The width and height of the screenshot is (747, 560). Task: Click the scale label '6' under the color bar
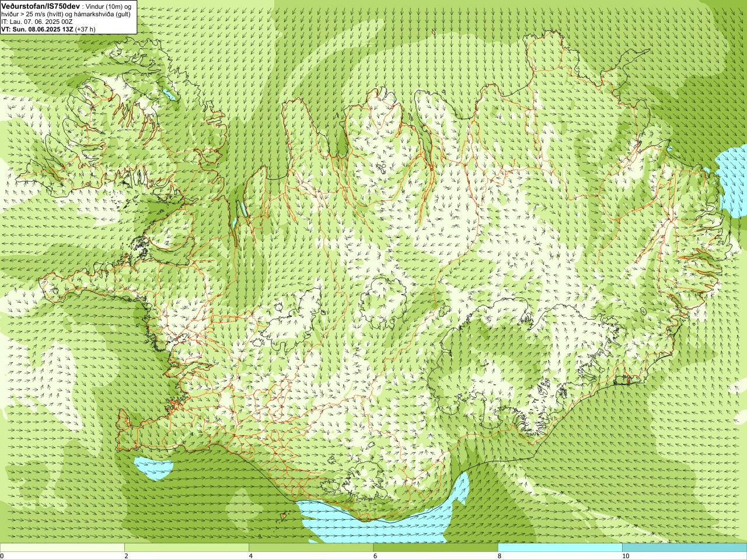coord(375,556)
